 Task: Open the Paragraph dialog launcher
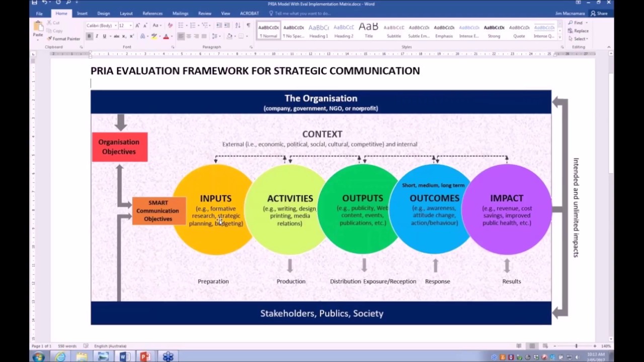tap(251, 47)
